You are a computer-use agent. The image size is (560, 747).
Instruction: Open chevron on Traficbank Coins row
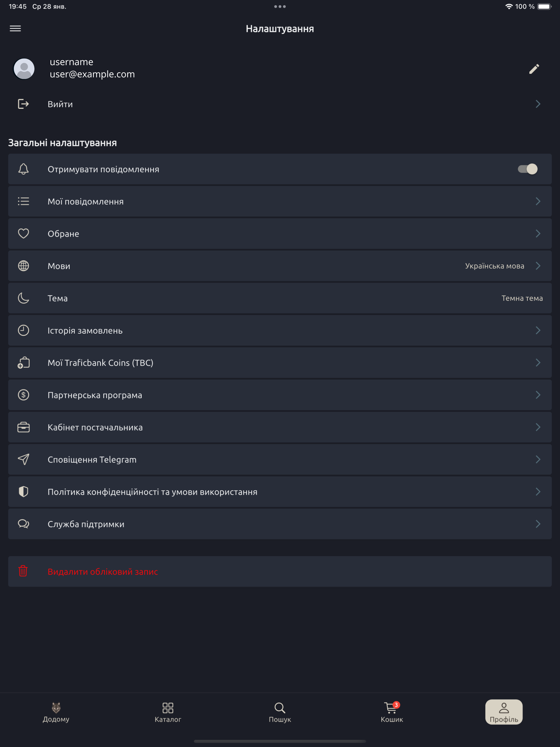tap(538, 363)
